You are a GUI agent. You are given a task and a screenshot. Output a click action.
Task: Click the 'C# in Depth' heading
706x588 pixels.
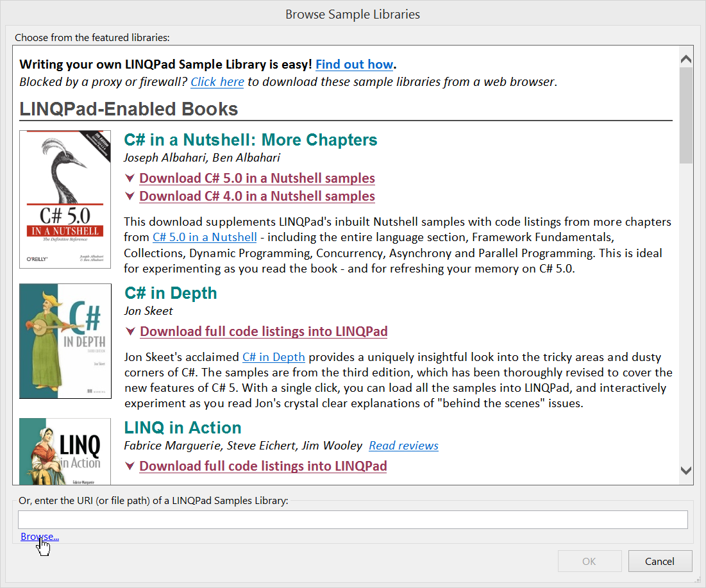[x=171, y=293]
